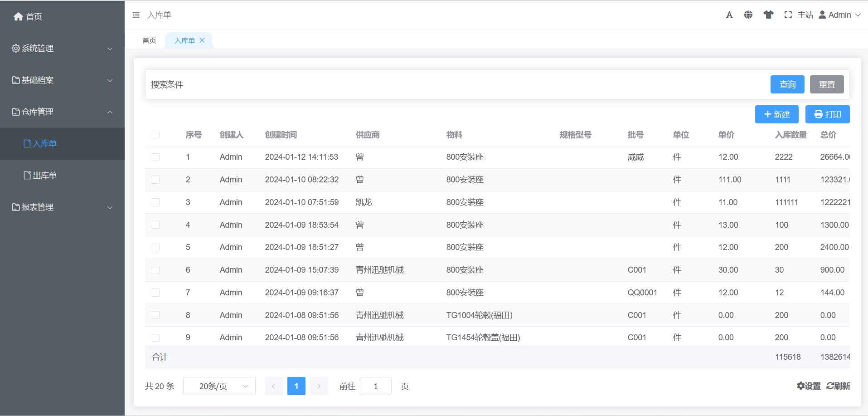
Task: Click TG1454轮毂盖(福田) material cell
Action: click(x=483, y=338)
